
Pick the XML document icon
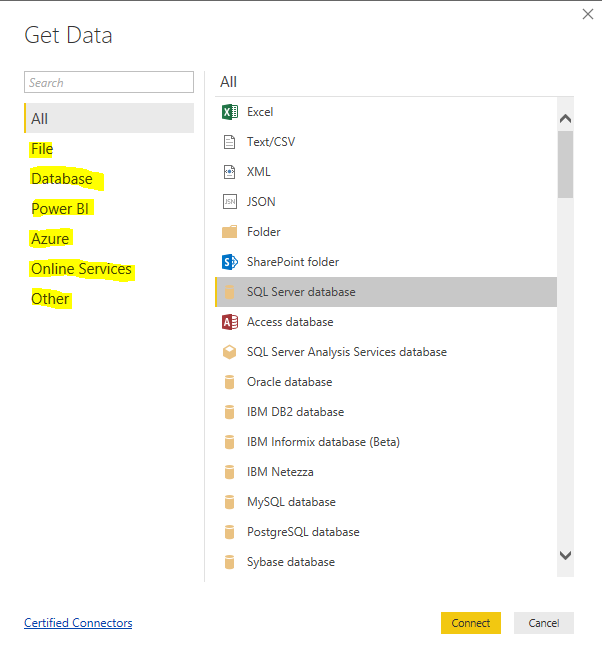tap(229, 172)
